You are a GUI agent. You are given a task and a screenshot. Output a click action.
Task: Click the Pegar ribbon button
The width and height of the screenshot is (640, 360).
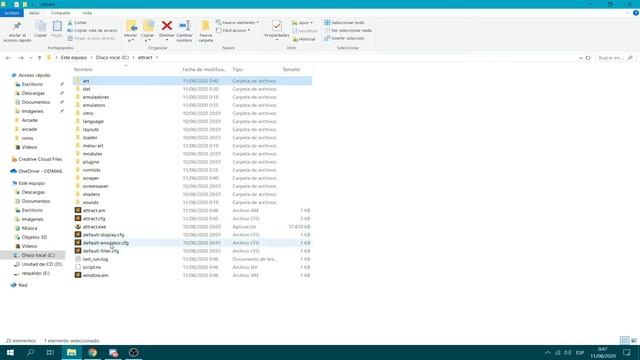[57, 29]
